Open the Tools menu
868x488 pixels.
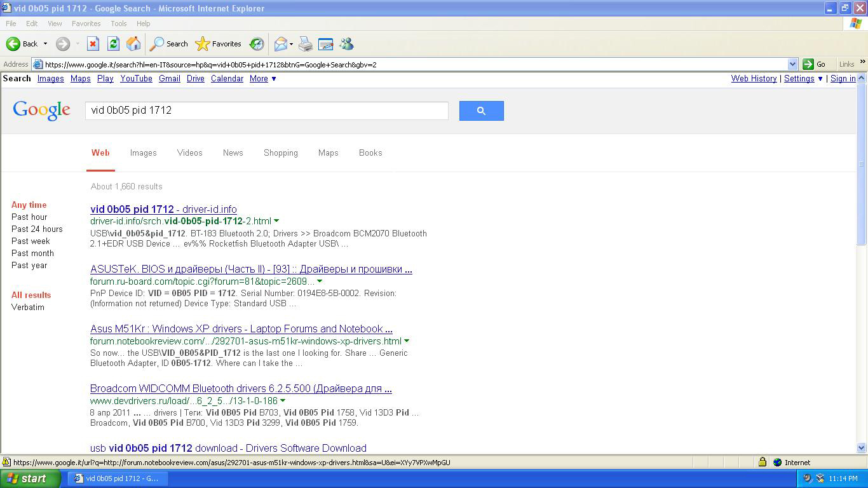pos(119,24)
